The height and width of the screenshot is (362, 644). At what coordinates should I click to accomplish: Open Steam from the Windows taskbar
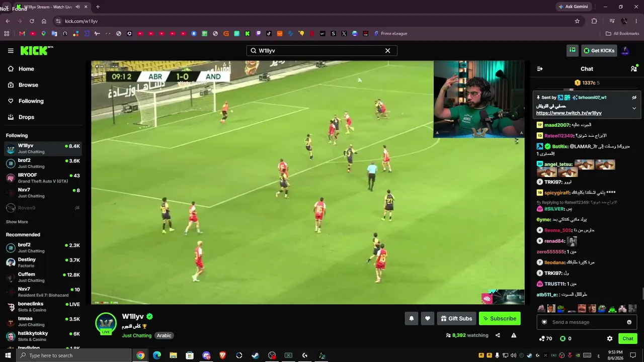pyautogui.click(x=255, y=355)
